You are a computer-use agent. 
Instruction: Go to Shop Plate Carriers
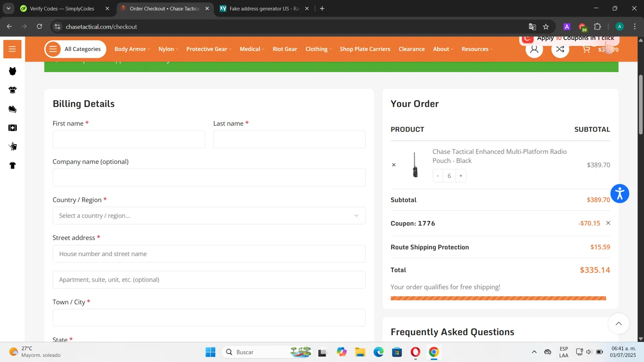pyautogui.click(x=365, y=49)
